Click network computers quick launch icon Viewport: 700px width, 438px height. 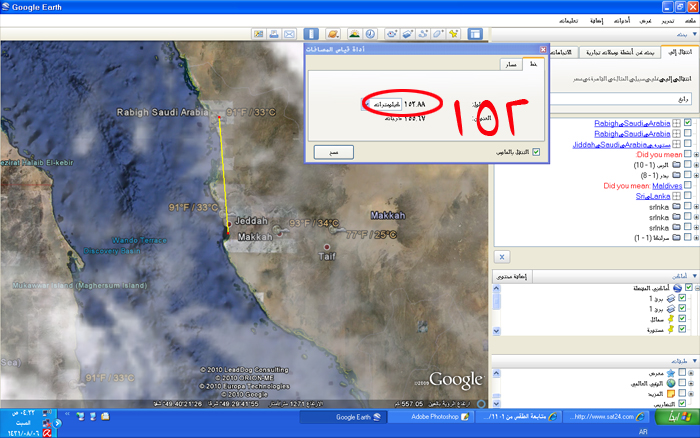(x=80, y=417)
